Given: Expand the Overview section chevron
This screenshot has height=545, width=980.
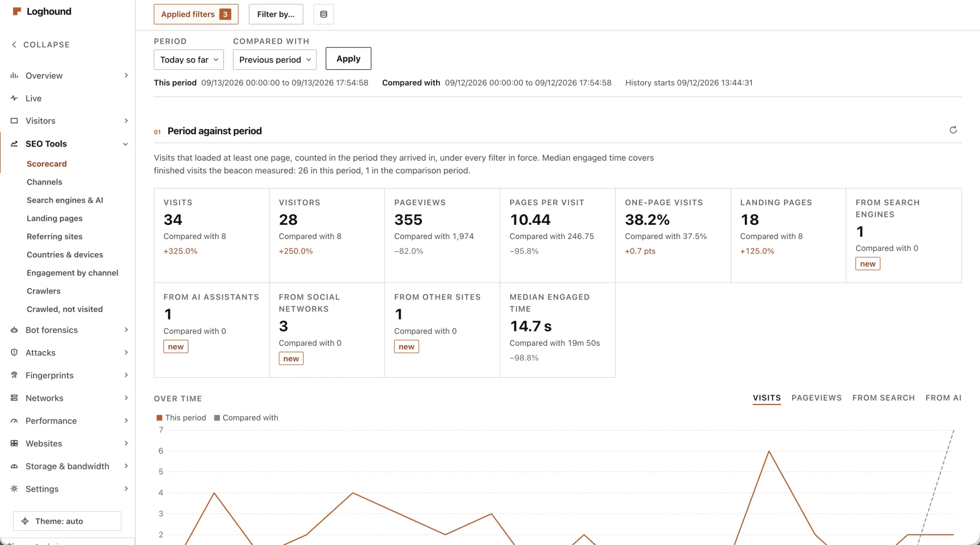Looking at the screenshot, I should tap(126, 76).
